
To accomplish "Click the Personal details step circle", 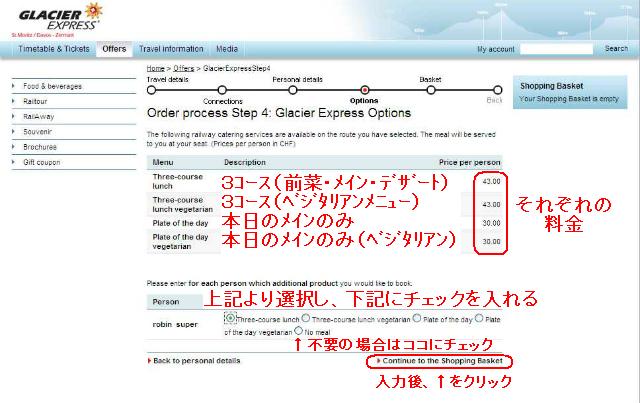I will pos(293,90).
